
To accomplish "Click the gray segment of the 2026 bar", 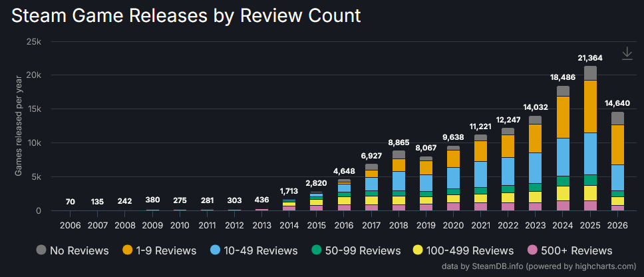I will click(x=617, y=119).
